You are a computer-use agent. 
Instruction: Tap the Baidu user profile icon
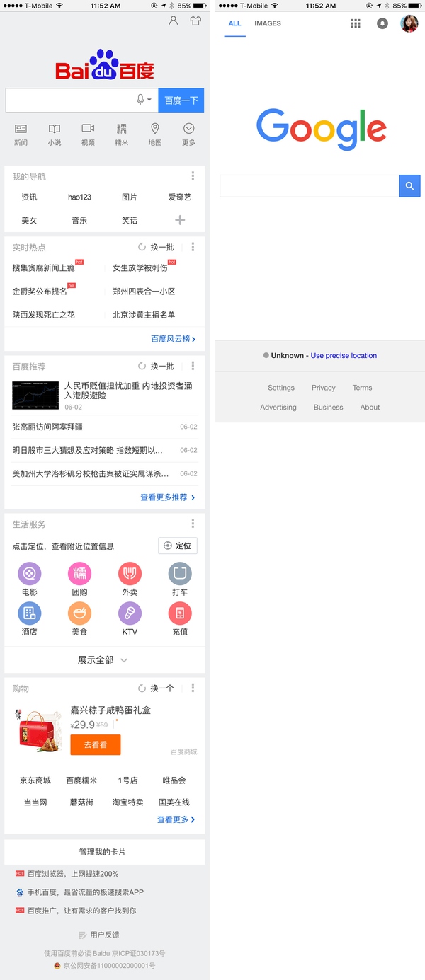174,21
